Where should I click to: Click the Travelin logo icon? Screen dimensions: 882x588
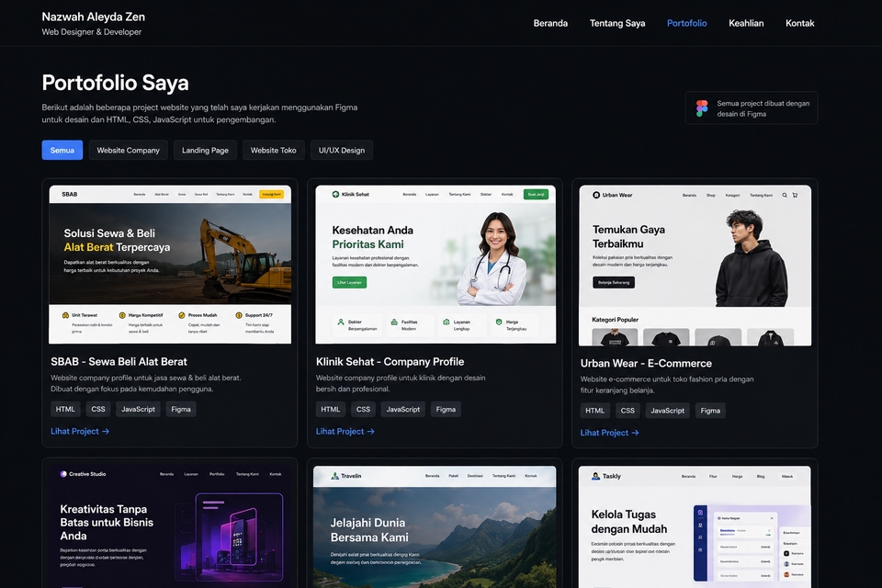335,476
